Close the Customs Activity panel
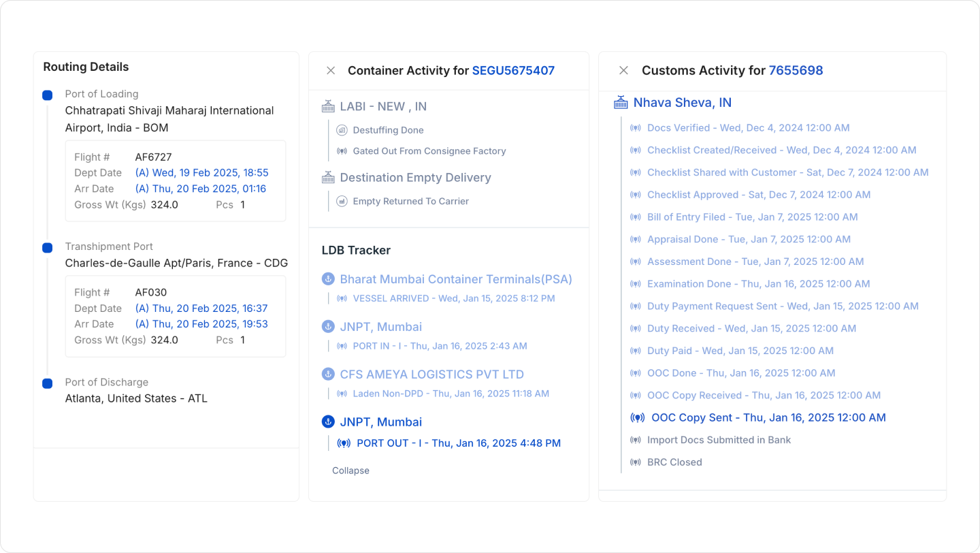 pyautogui.click(x=623, y=70)
